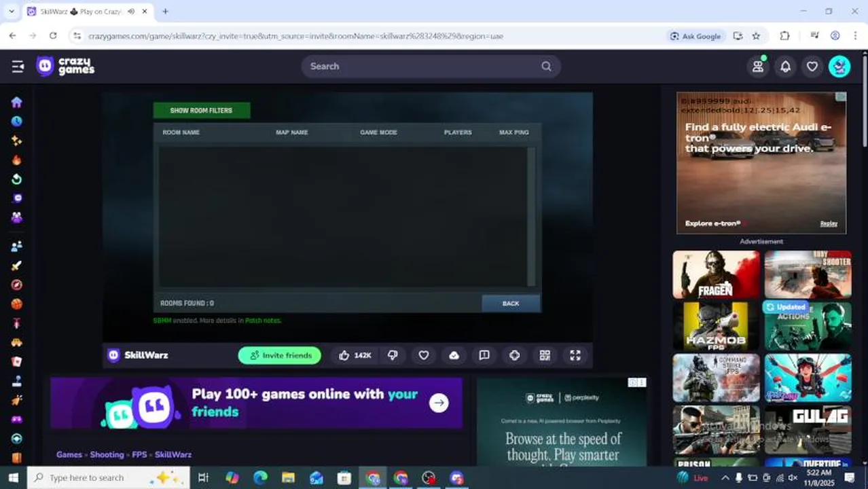
Task: Click FPS breadcrumb link
Action: 139,455
